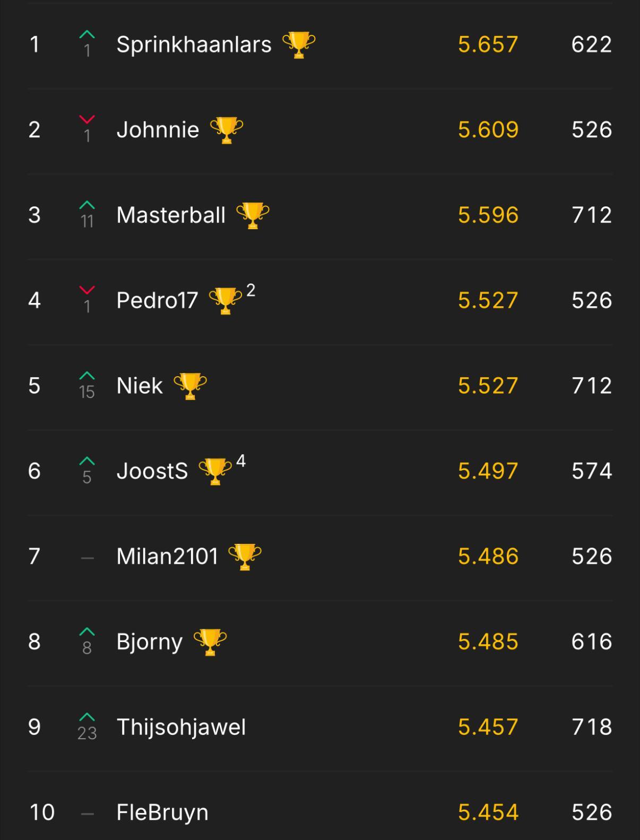This screenshot has height=840, width=640.
Task: Click green up arrow for Sprinkhaanlars
Action: 87,34
